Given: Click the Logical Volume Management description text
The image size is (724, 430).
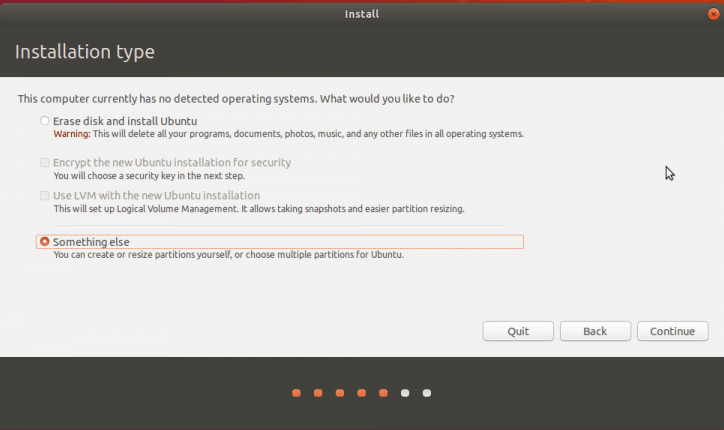Looking at the screenshot, I should (259, 209).
